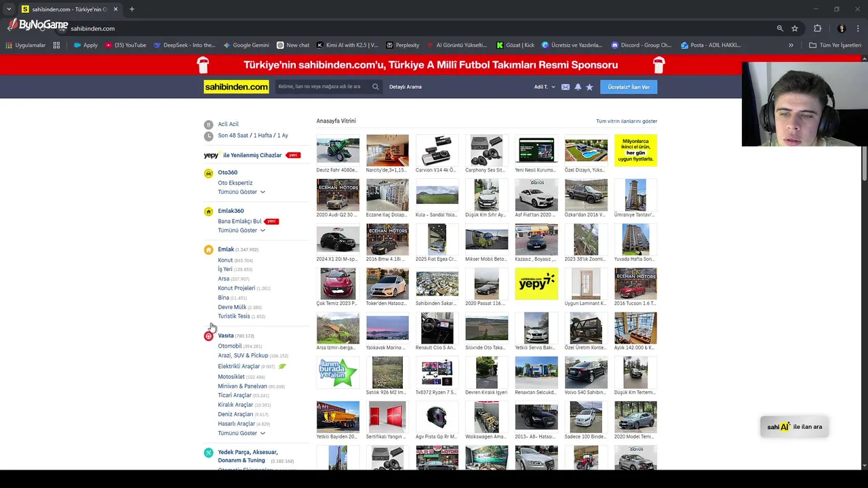Click the Ücretsiz İlan Ver button
Image resolution: width=868 pixels, height=488 pixels.
[629, 87]
